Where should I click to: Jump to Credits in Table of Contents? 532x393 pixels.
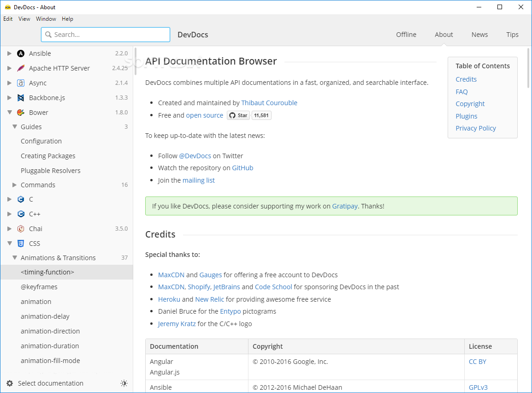coord(466,79)
